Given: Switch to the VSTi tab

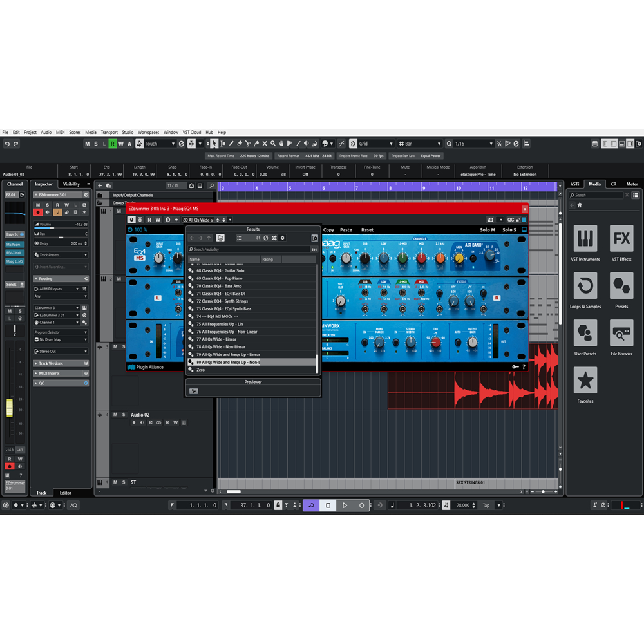Looking at the screenshot, I should coord(575,184).
